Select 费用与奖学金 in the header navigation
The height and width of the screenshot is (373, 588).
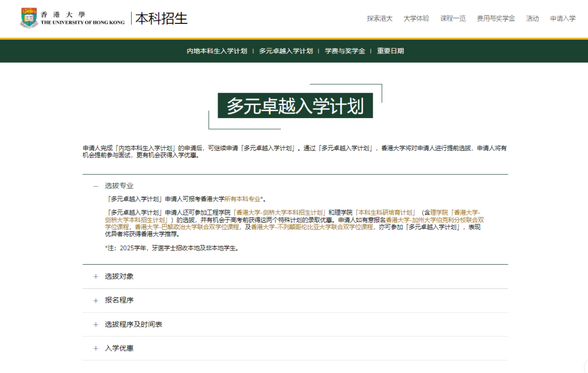click(x=495, y=19)
